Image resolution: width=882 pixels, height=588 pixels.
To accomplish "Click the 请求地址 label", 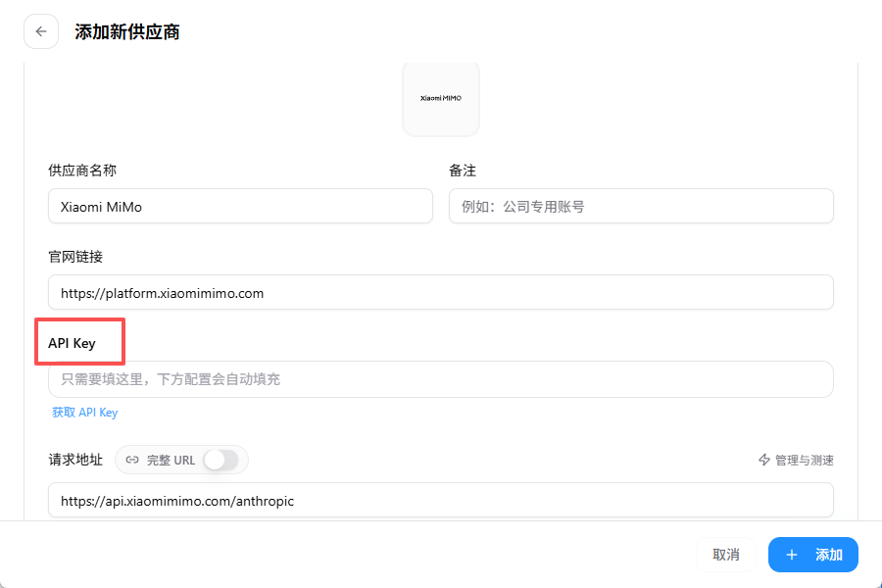I will (75, 460).
